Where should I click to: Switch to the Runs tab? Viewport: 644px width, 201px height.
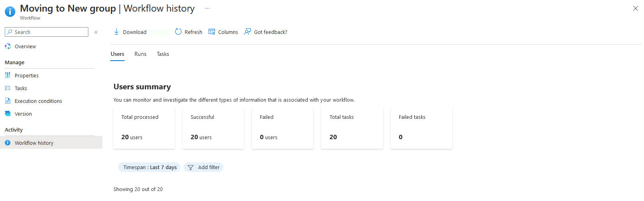[x=141, y=54]
